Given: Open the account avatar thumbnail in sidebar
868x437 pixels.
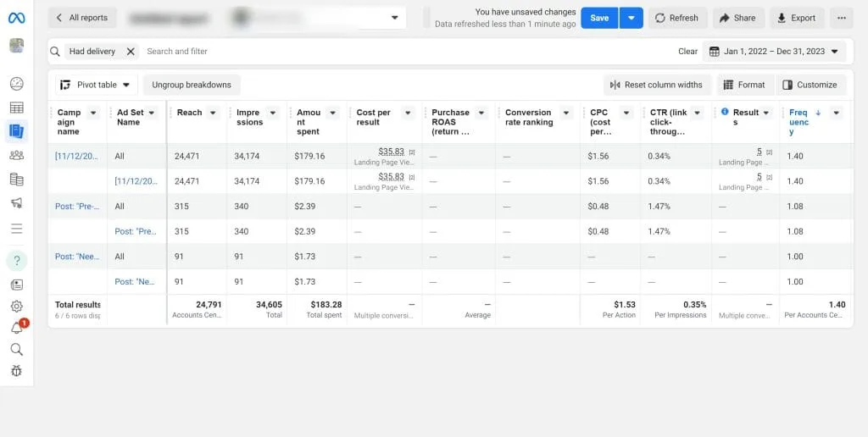Looking at the screenshot, I should [x=17, y=46].
